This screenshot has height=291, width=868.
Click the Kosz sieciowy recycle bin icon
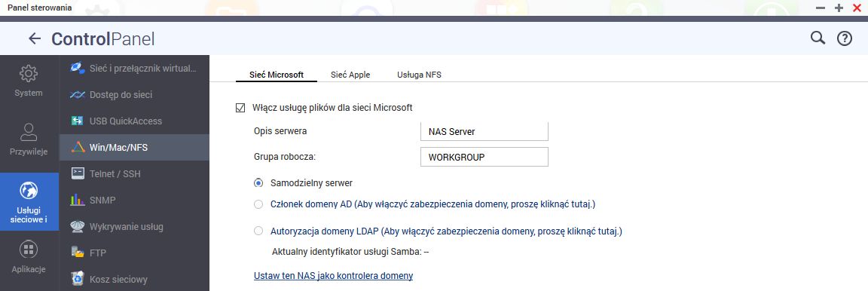pos(78,279)
